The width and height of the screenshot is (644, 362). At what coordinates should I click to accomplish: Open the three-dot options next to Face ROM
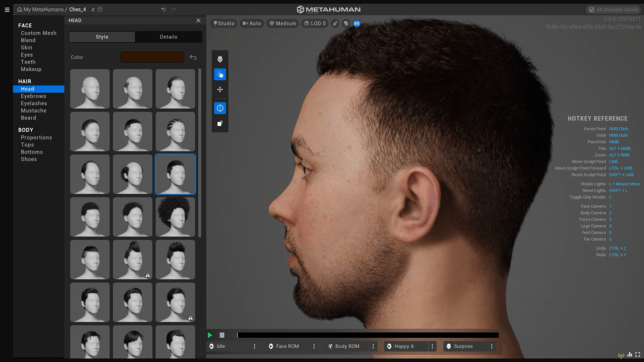pyautogui.click(x=314, y=346)
